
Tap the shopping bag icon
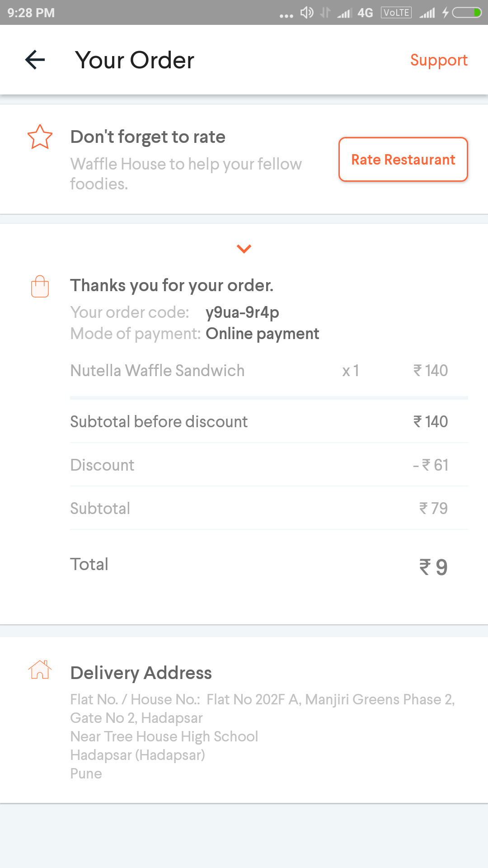[40, 287]
